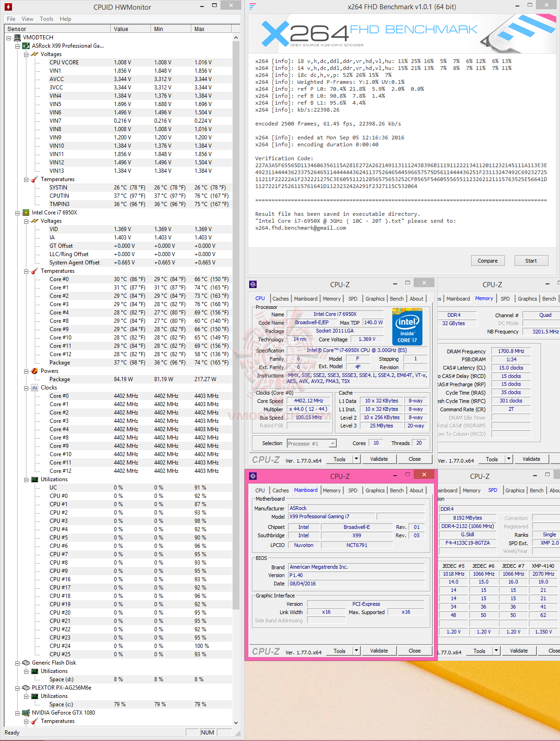This screenshot has width=560, height=741.
Task: Open the View menu in HWMonitor
Action: [x=27, y=19]
